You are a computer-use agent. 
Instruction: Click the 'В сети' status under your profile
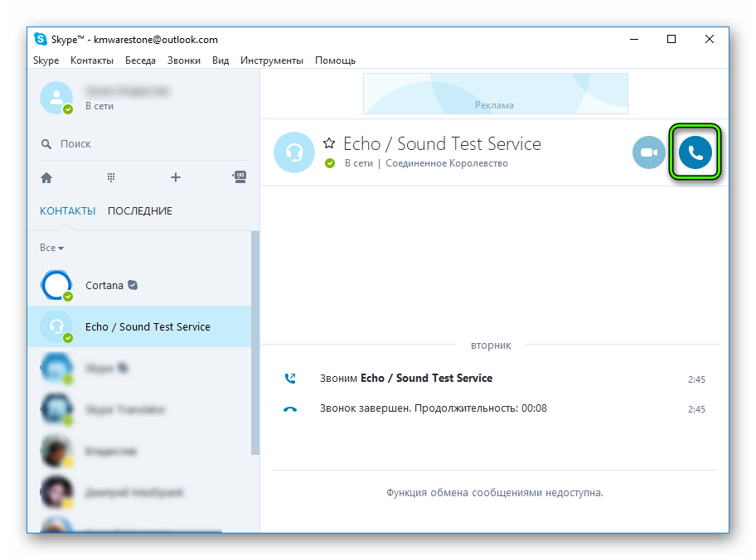click(x=99, y=106)
